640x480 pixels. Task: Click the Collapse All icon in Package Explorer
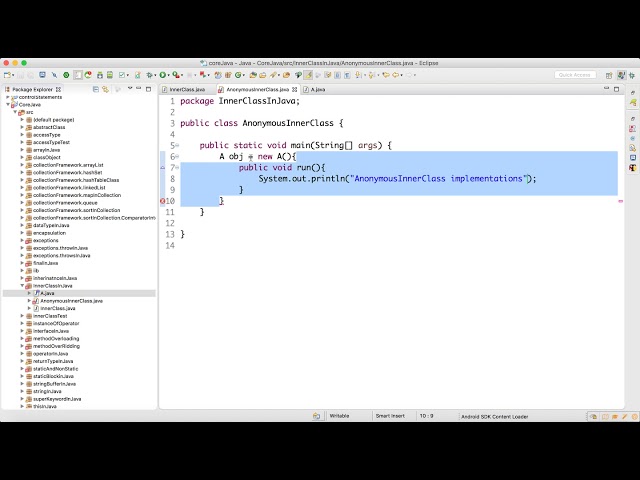click(x=96, y=89)
